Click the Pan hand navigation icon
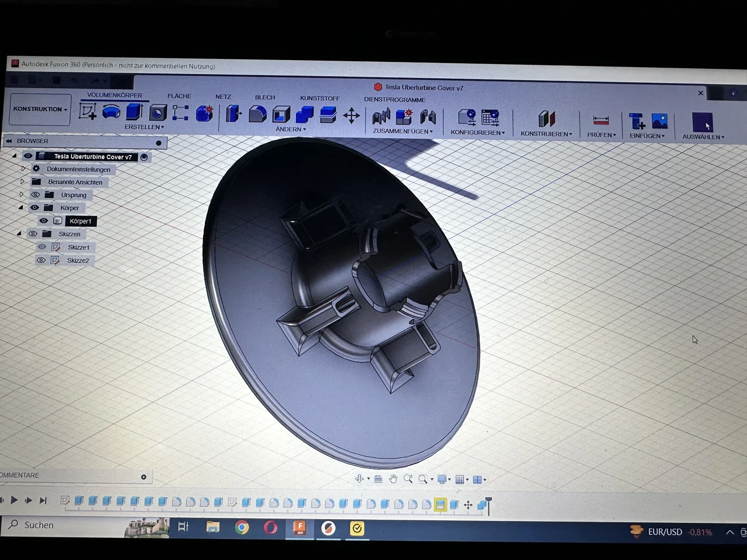The image size is (747, 560). point(393,479)
